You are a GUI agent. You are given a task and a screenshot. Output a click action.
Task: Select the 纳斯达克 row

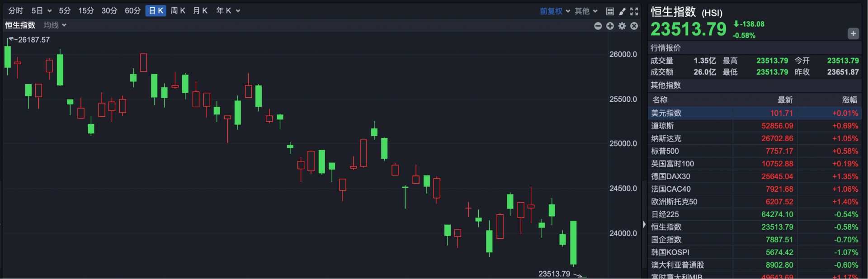click(x=755, y=138)
